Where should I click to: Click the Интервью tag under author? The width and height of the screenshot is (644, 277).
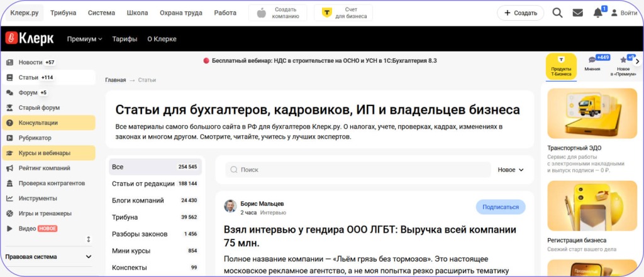(x=273, y=212)
